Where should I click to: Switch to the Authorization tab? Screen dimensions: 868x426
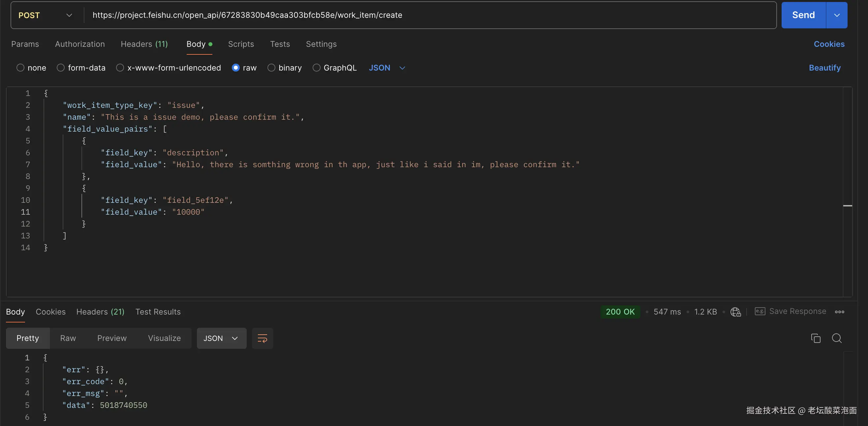pyautogui.click(x=80, y=44)
